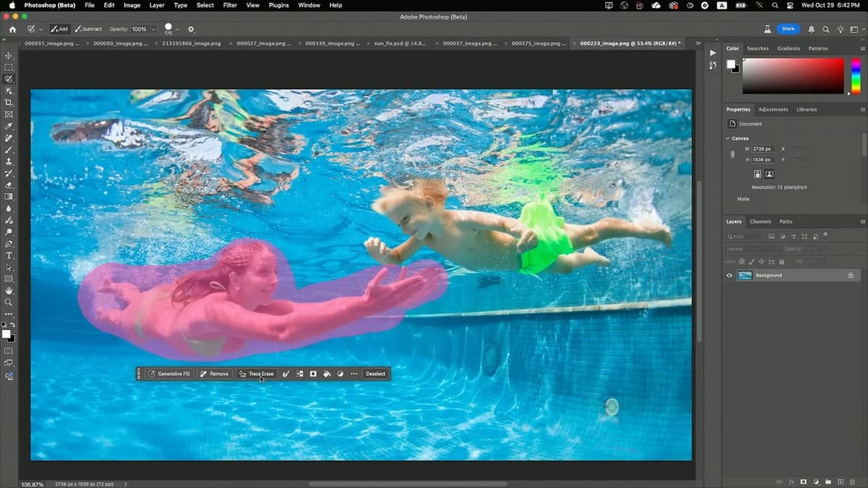Select the Gradient tool

tap(9, 197)
